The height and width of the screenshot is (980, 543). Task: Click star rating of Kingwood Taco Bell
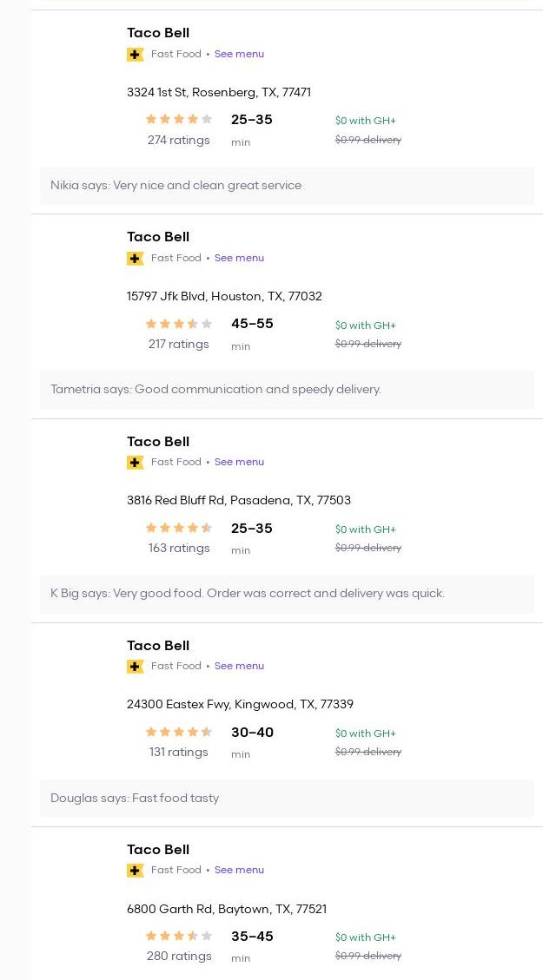pyautogui.click(x=178, y=732)
